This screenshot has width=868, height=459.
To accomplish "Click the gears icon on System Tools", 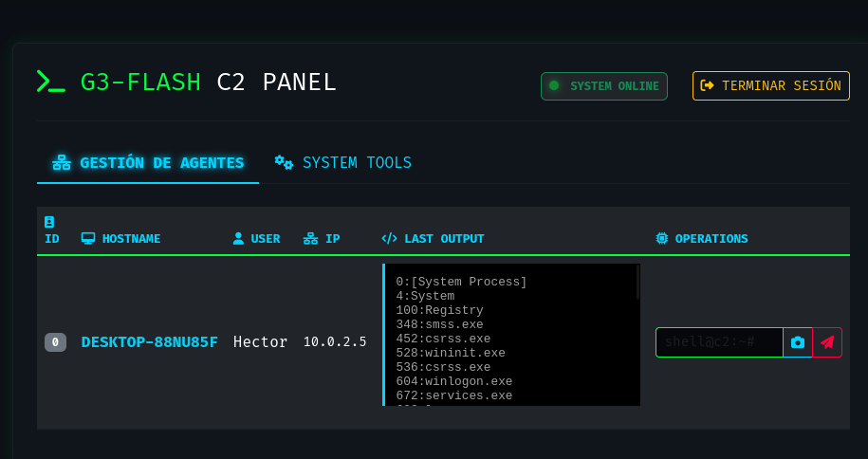I will pos(284,162).
